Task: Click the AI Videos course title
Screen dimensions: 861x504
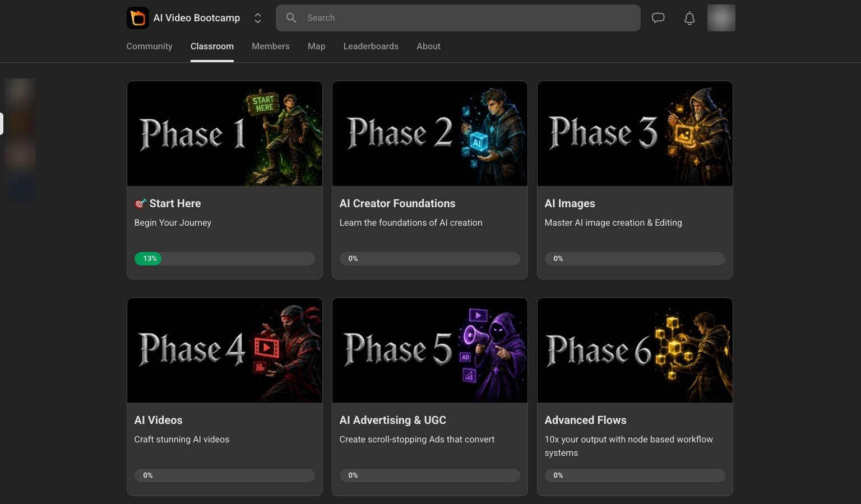Action: click(x=158, y=420)
